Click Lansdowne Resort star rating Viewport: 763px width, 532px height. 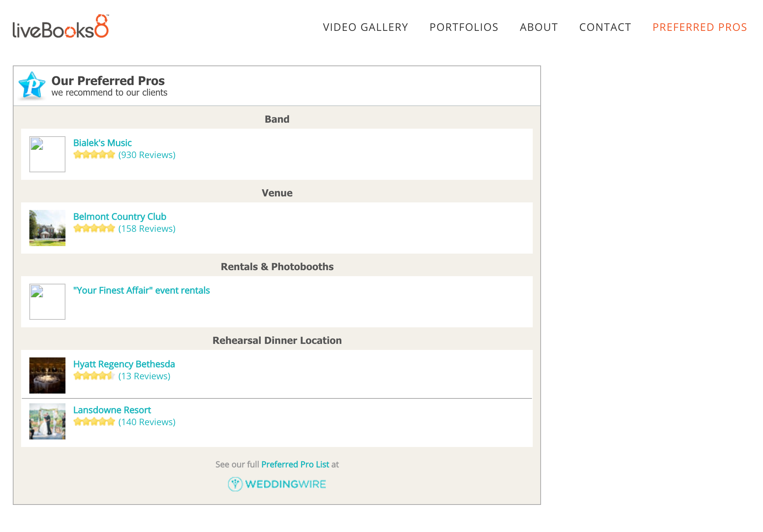pyautogui.click(x=94, y=422)
